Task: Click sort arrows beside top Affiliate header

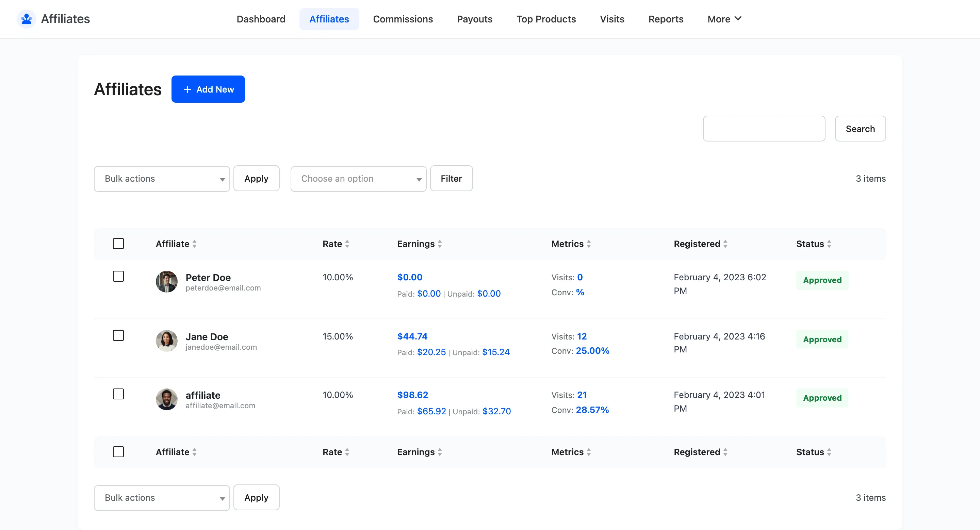Action: coord(194,244)
